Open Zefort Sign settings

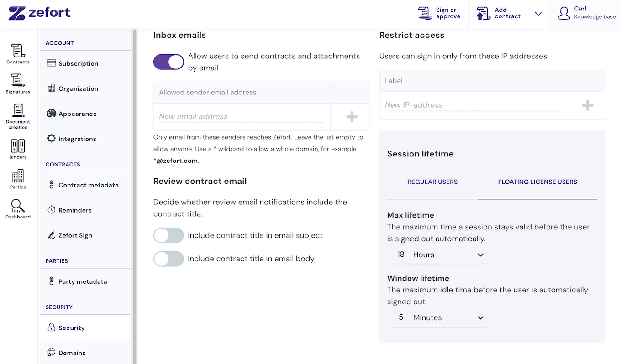tap(85, 235)
